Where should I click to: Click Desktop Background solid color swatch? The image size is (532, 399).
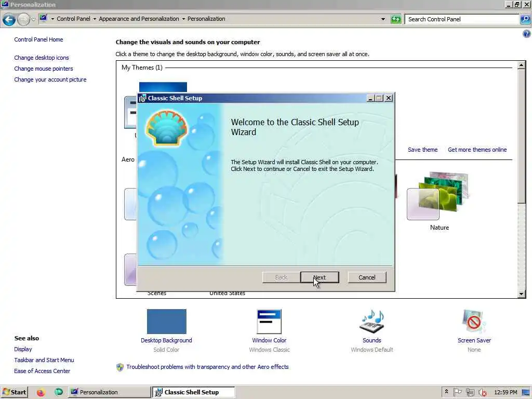coord(167,321)
